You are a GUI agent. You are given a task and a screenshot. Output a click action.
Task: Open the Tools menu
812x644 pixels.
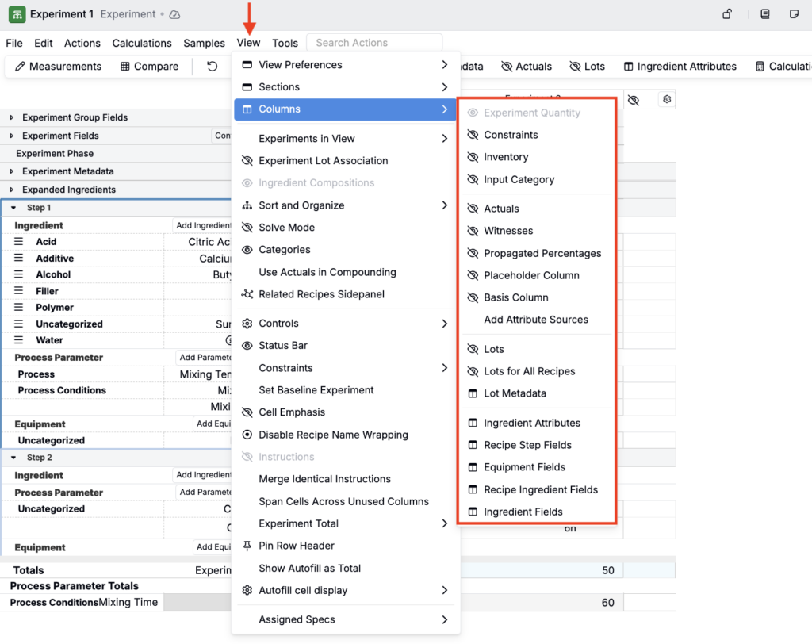(285, 43)
